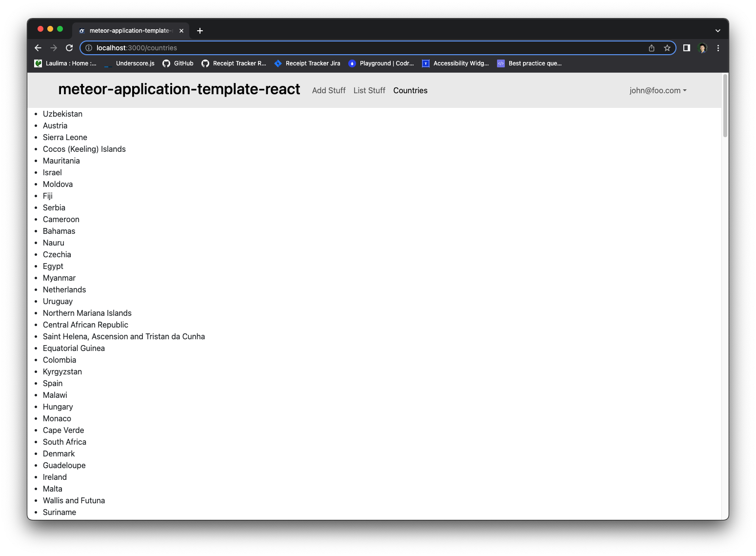
Task: Click the user profile avatar icon
Action: tap(702, 48)
